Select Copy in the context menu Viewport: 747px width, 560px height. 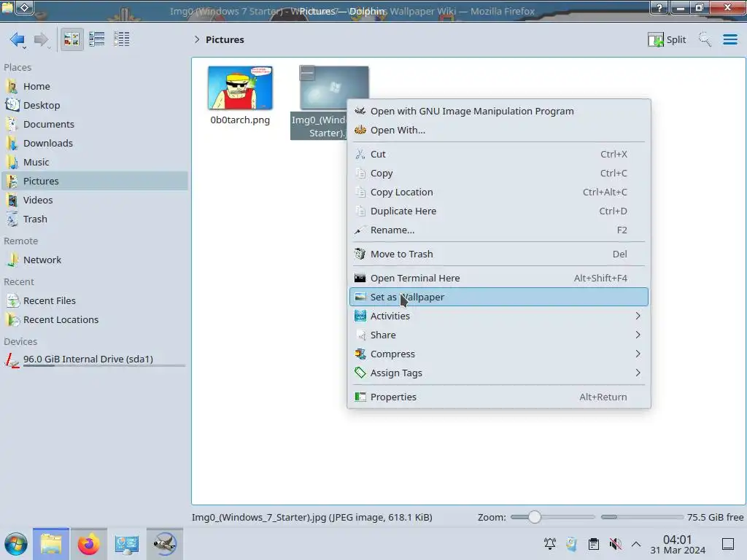tap(499, 174)
